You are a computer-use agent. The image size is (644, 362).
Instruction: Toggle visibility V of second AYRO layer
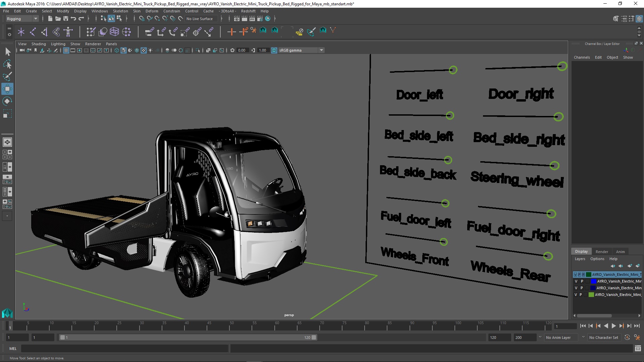point(576,281)
